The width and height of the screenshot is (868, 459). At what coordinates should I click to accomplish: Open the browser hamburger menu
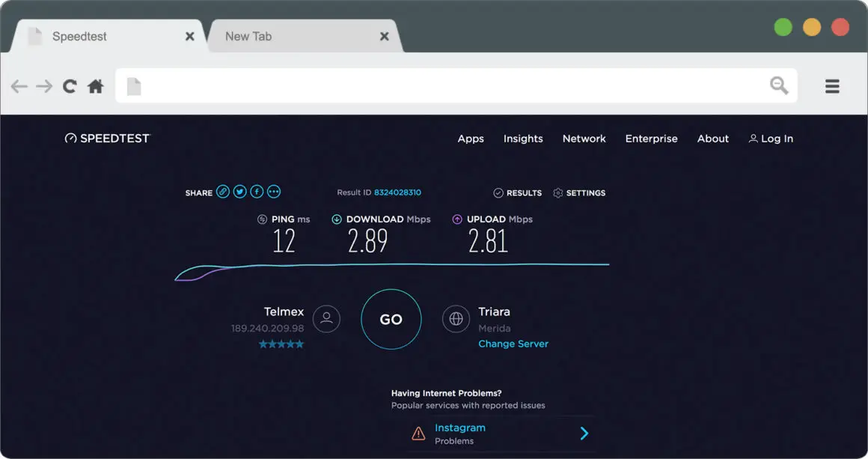(832, 86)
